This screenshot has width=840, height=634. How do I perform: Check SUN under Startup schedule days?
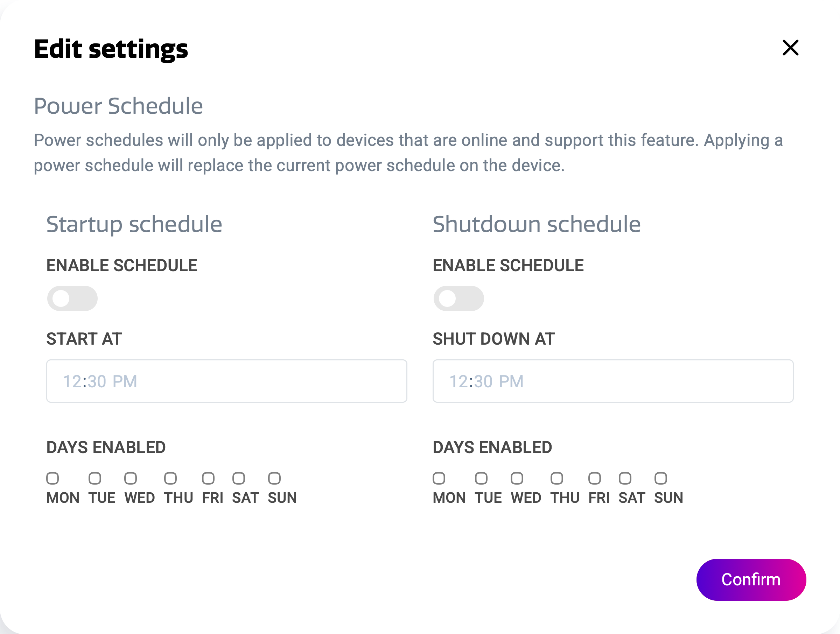click(x=274, y=478)
